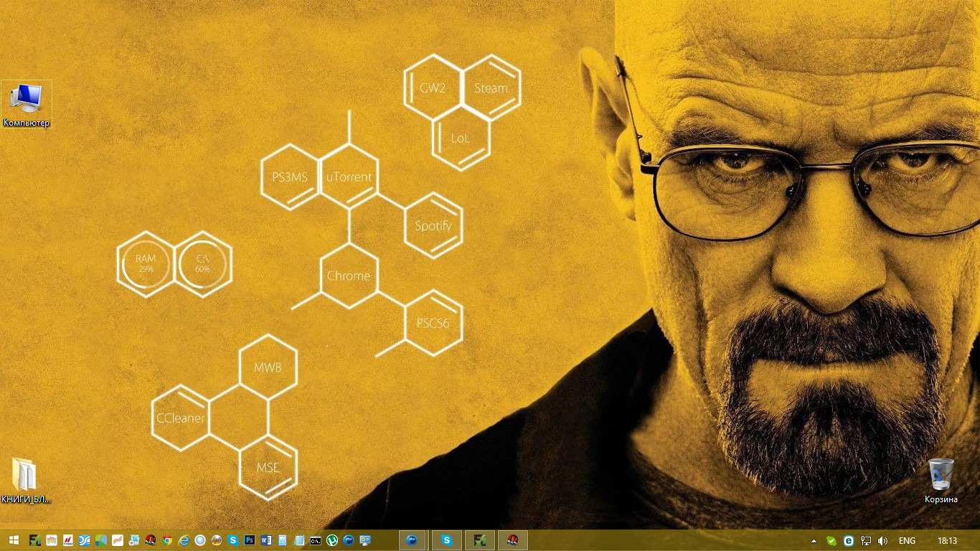The image size is (980, 551).
Task: Open the red FMAD icon on taskbar
Action: tap(67, 540)
